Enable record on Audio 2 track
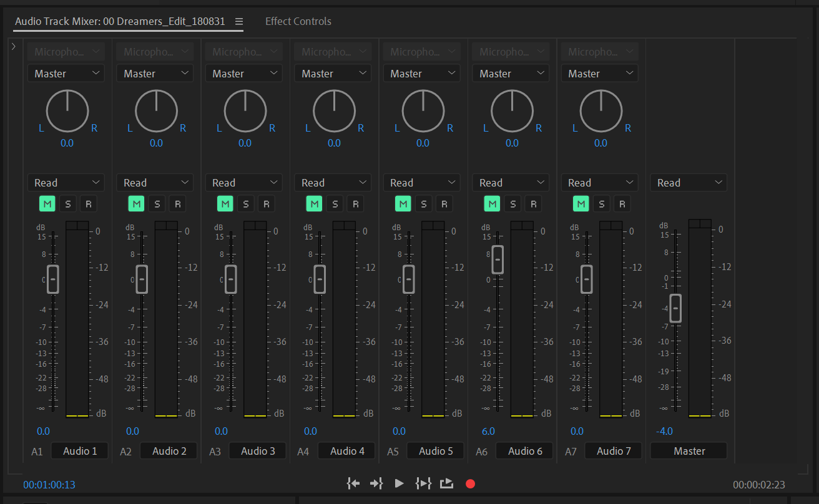 [177, 203]
